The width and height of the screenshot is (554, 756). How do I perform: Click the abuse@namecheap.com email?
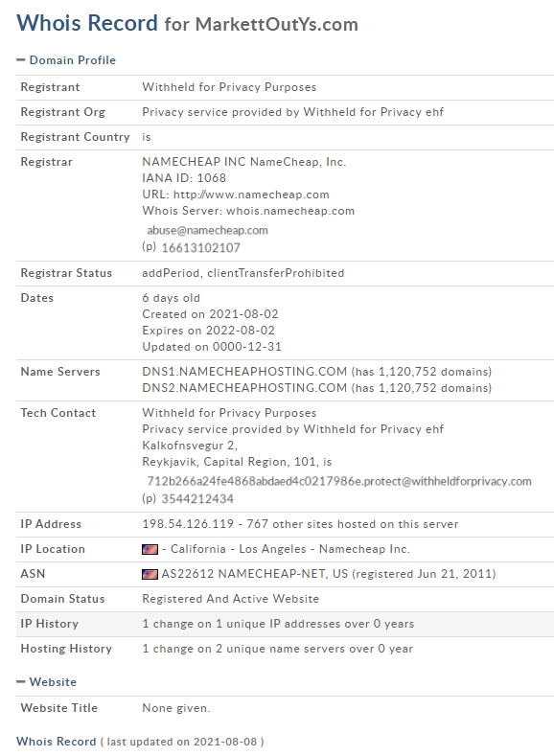[207, 231]
